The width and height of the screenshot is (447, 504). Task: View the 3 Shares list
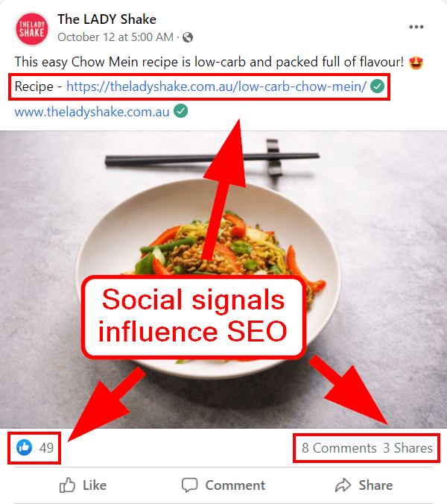[408, 448]
